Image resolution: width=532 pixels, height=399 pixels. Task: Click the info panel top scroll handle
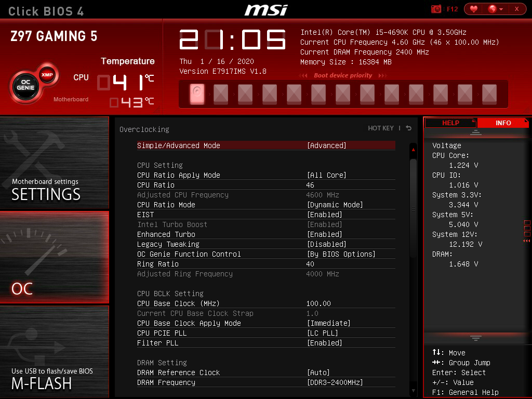(x=476, y=132)
